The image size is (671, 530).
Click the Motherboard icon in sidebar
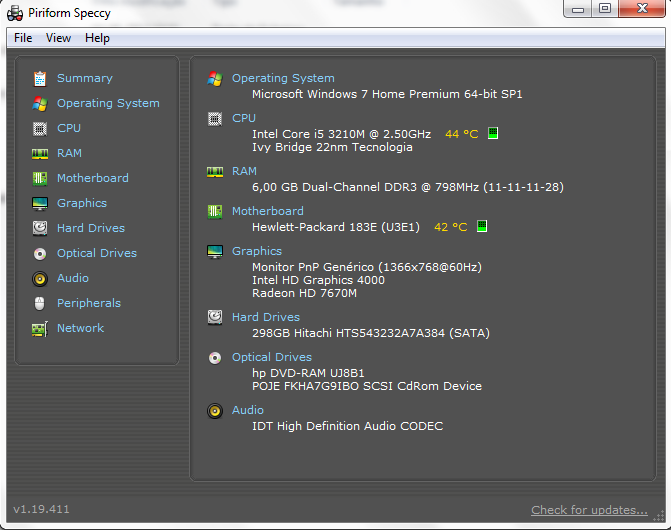pos(40,178)
